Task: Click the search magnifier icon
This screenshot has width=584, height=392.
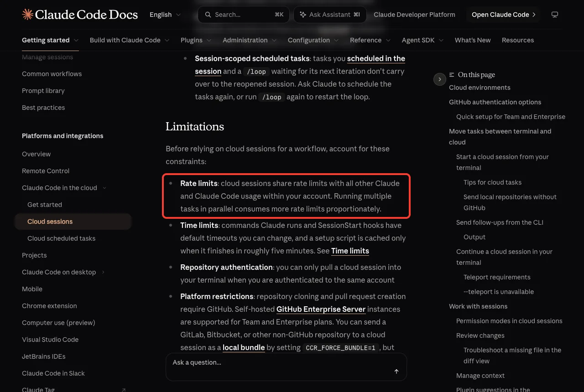Action: pyautogui.click(x=208, y=15)
